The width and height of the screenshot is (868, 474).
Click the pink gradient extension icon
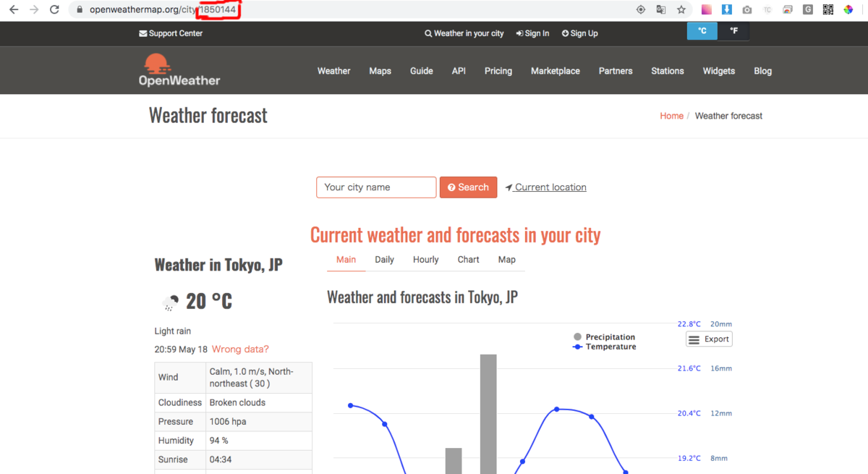pos(707,10)
